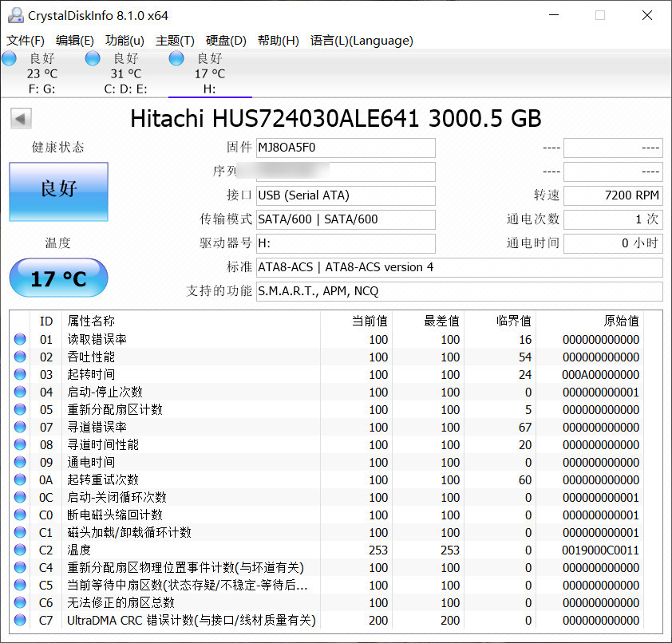672x643 pixels.
Task: Select the 读取错误率 attribute name
Action: [x=97, y=339]
